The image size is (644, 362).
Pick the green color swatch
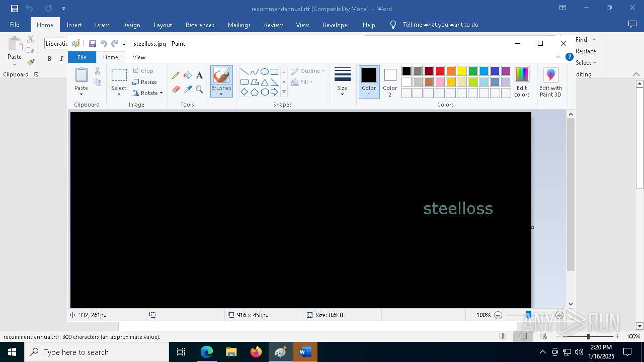tap(473, 71)
